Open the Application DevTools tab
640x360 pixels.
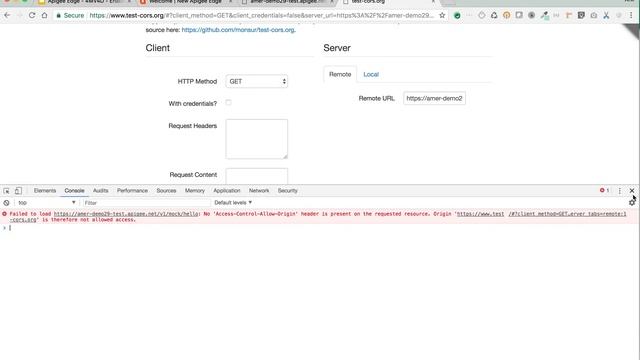pyautogui.click(x=227, y=191)
